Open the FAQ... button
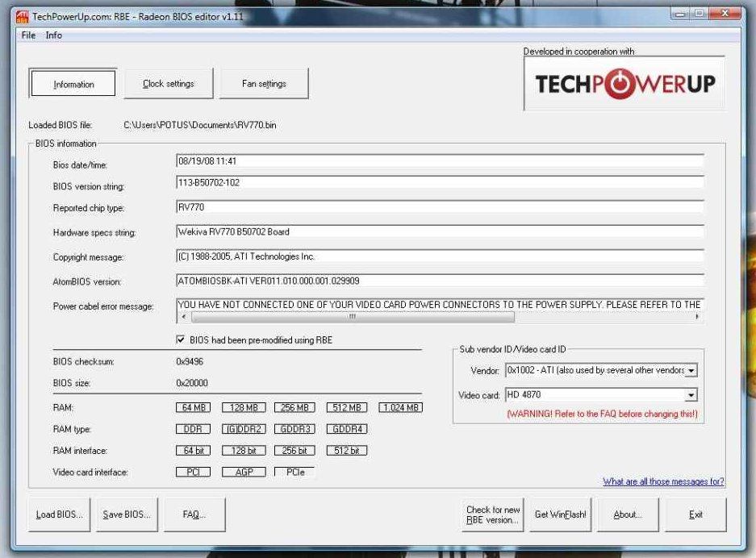The height and width of the screenshot is (558, 756). point(194,514)
